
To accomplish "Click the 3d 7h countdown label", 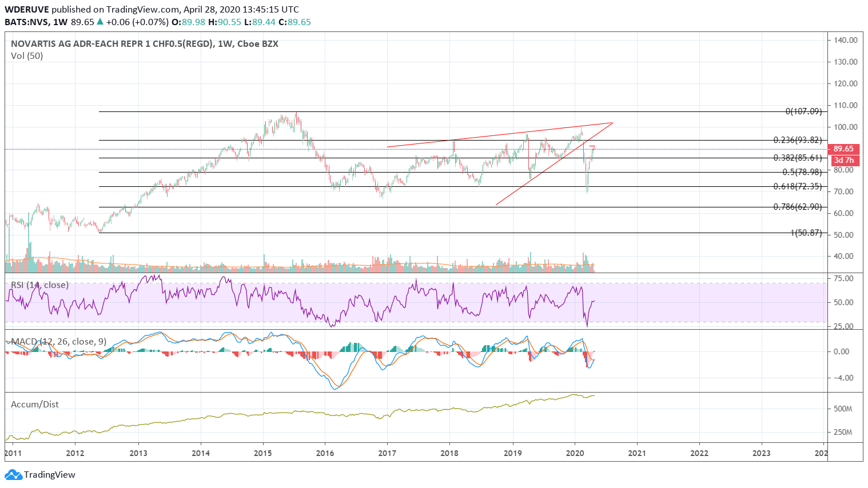I will 843,160.
